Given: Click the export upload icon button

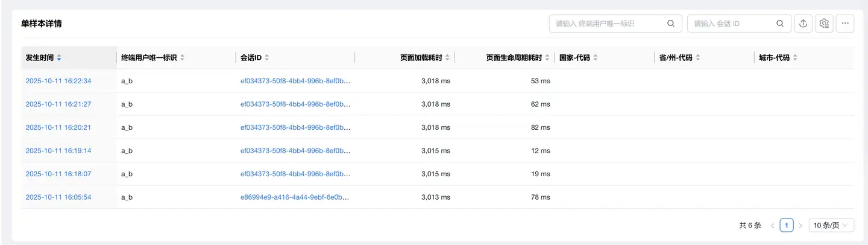Looking at the screenshot, I should [x=803, y=24].
